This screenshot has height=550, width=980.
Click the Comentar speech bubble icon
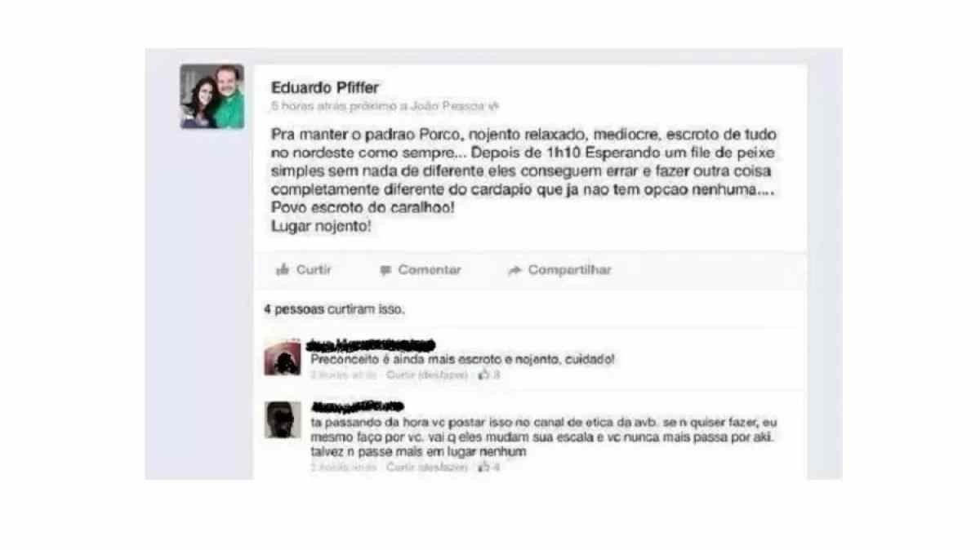click(x=385, y=271)
